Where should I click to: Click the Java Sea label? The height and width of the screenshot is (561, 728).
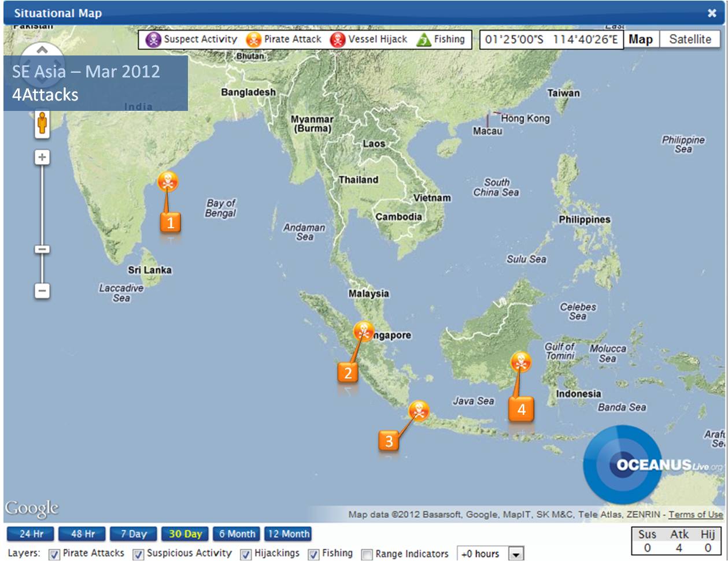474,400
